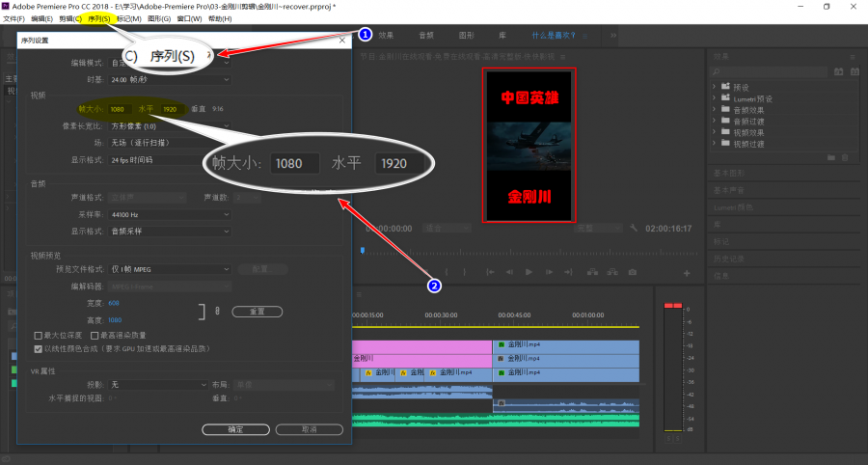Screen dimensions: 868x465
Task: Click the go to in point icon
Action: [490, 272]
